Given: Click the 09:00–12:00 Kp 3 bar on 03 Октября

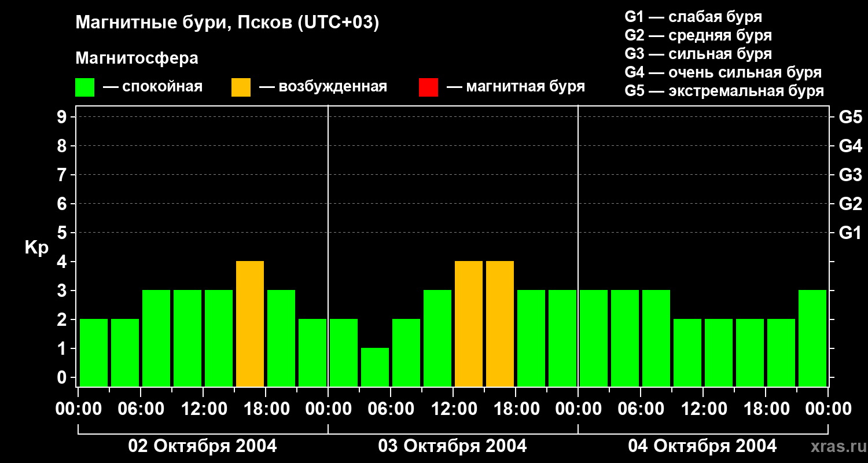Looking at the screenshot, I should click(x=437, y=338).
